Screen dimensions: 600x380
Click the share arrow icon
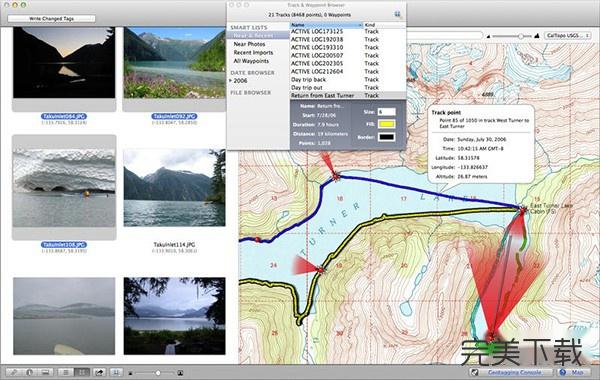pyautogui.click(x=99, y=372)
